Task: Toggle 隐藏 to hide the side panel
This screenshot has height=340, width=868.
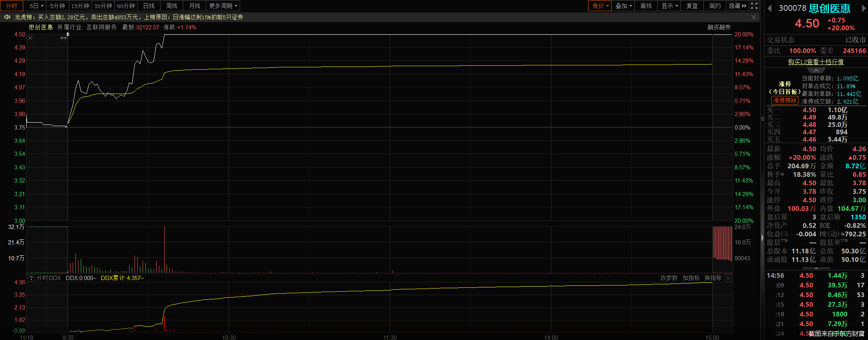Action: pyautogui.click(x=737, y=6)
